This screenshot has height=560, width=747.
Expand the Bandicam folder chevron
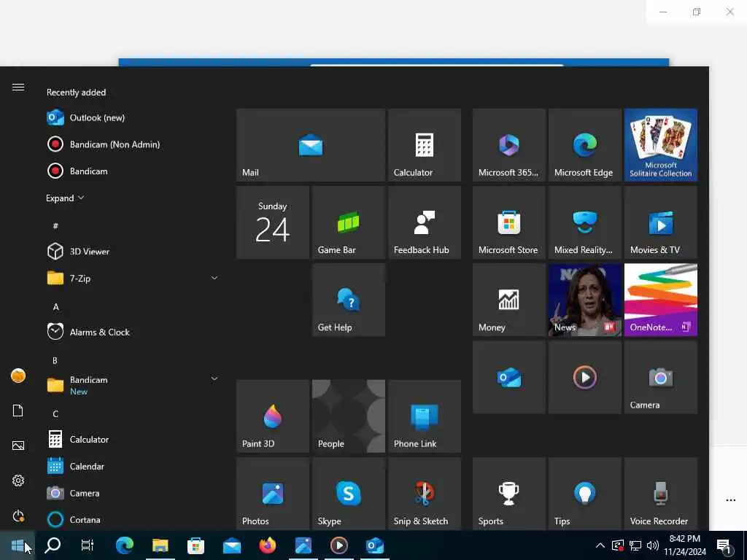[214, 379]
